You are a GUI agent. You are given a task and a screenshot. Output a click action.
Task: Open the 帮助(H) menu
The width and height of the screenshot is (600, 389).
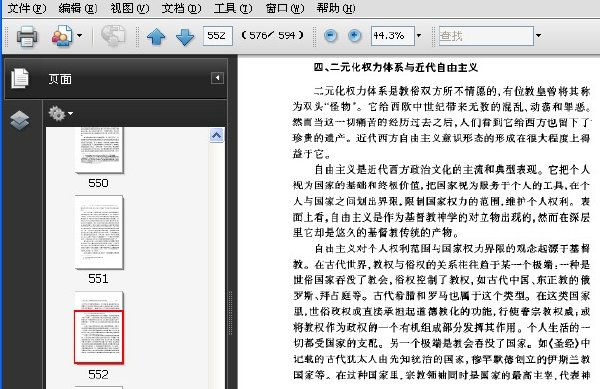point(336,8)
